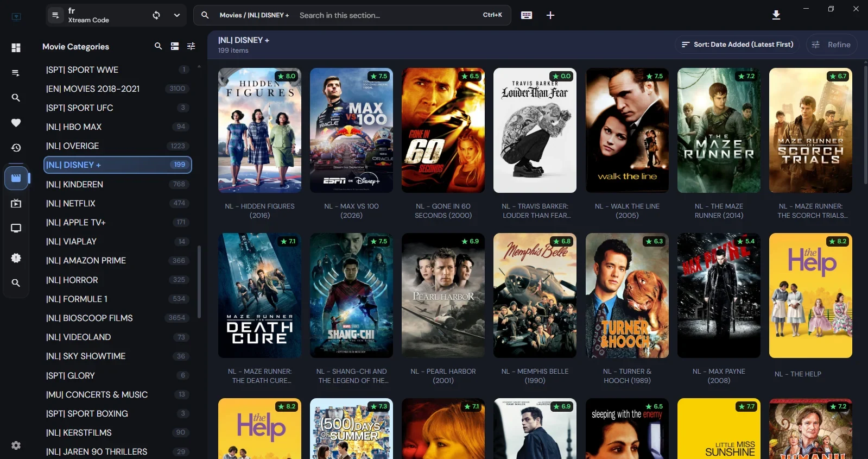868x459 pixels.
Task: Select |NL| BIOSCOOP FILMS category
Action: [117, 318]
